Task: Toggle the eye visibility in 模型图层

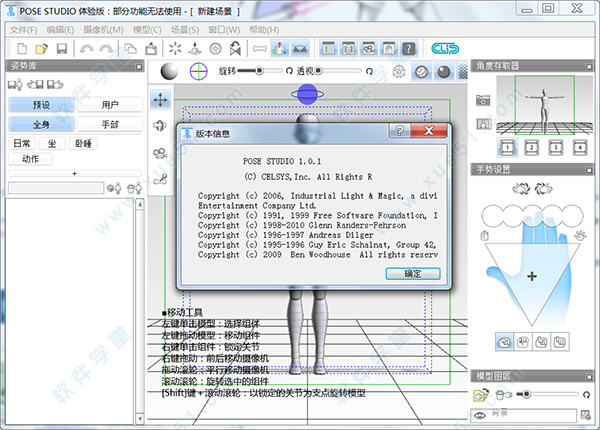Action: pos(480,415)
